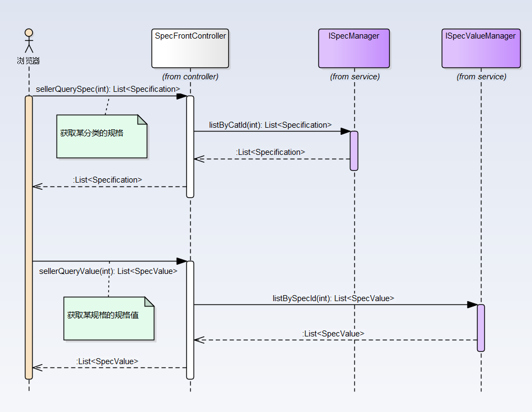The height and width of the screenshot is (412, 532).
Task: Click :List<SpecValue> return label to 浏览器
Action: (x=107, y=361)
